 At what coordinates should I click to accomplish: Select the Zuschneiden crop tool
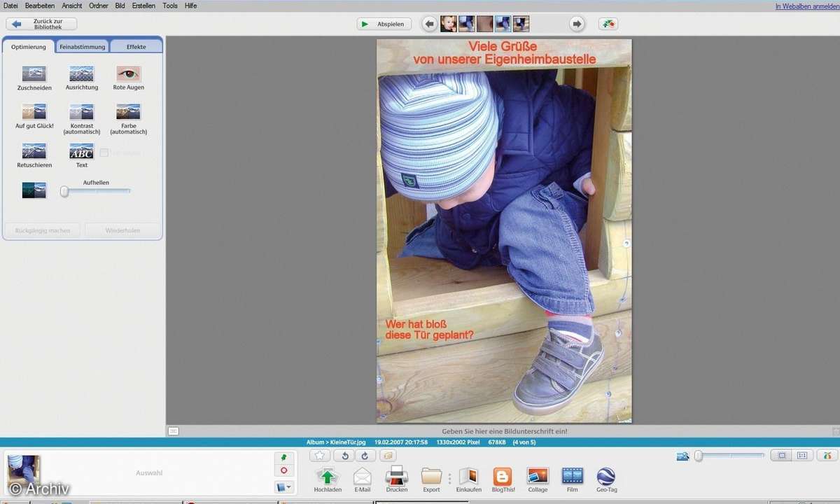[x=34, y=74]
